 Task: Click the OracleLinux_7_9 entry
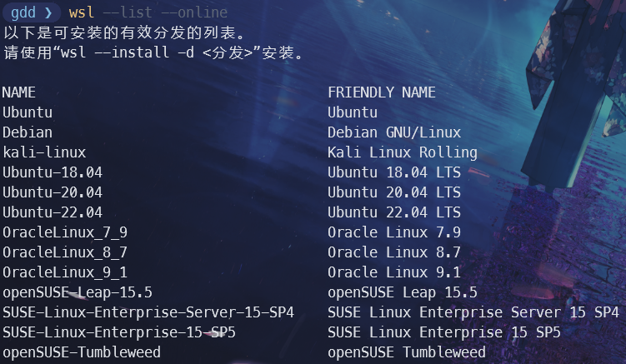pos(65,232)
